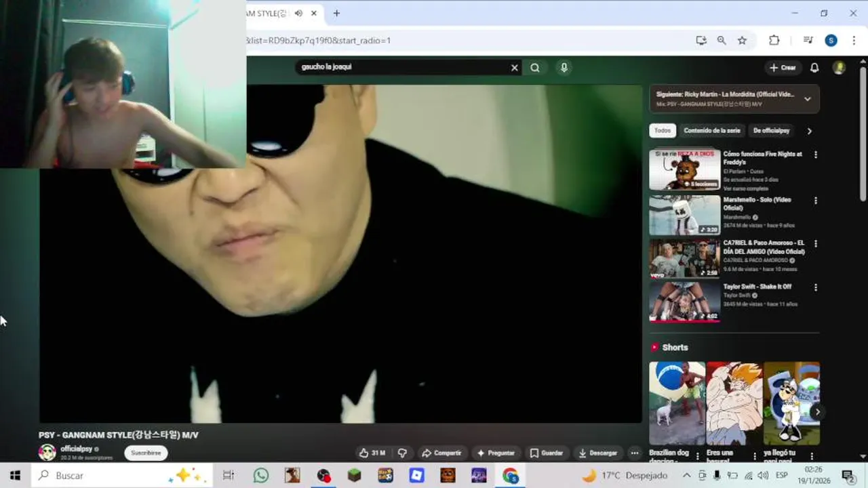Bookmark this page with the star icon
This screenshot has width=868, height=488.
(742, 41)
